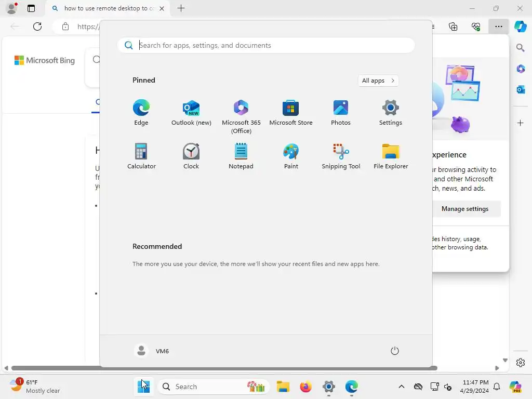Open Firefox from the taskbar
The height and width of the screenshot is (399, 532).
305,387
